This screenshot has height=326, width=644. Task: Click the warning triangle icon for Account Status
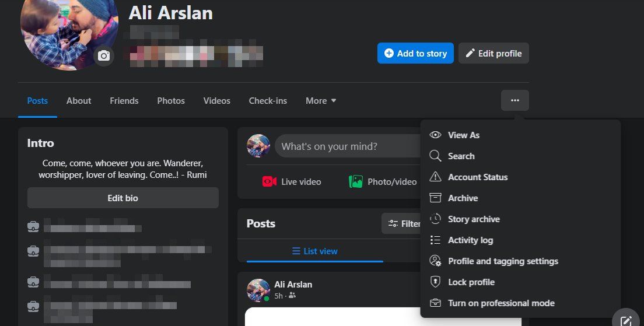click(x=435, y=177)
